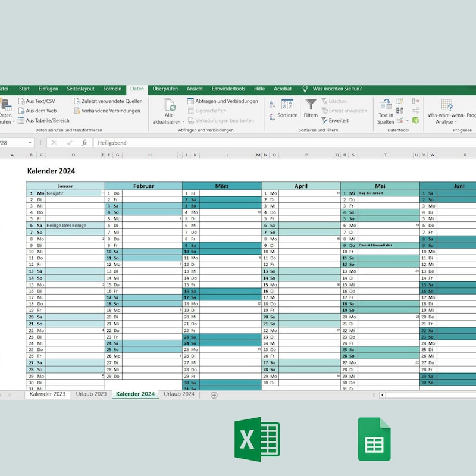
Task: Open Zuletzt verwendete Quellen
Action: click(x=108, y=101)
